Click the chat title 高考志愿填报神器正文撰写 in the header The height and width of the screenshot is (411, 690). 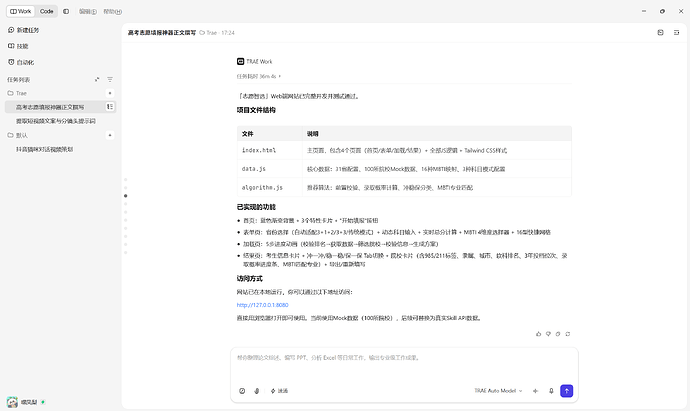(x=161, y=33)
